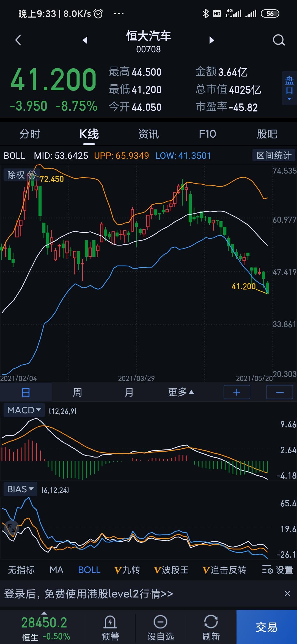The image size is (297, 644).
Task: Zoom out chart with minus button
Action: 279,392
